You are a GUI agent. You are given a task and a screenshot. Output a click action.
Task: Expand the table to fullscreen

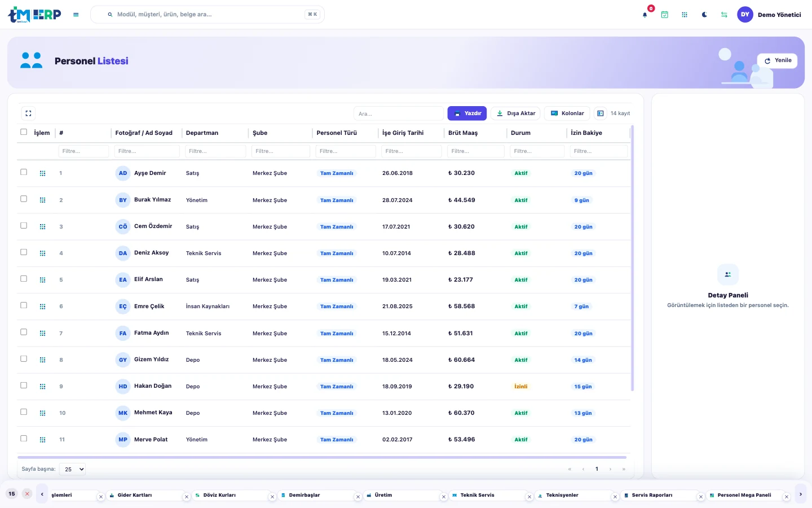(x=28, y=113)
